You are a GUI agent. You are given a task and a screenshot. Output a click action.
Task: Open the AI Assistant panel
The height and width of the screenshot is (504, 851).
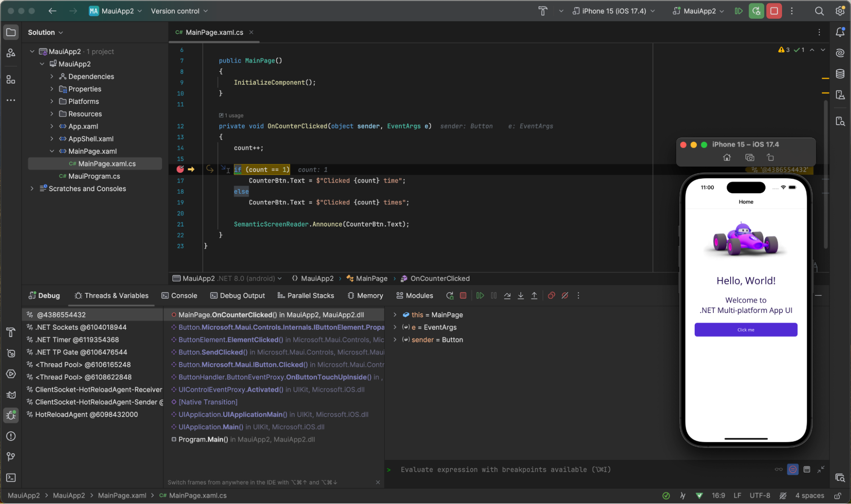pyautogui.click(x=840, y=53)
